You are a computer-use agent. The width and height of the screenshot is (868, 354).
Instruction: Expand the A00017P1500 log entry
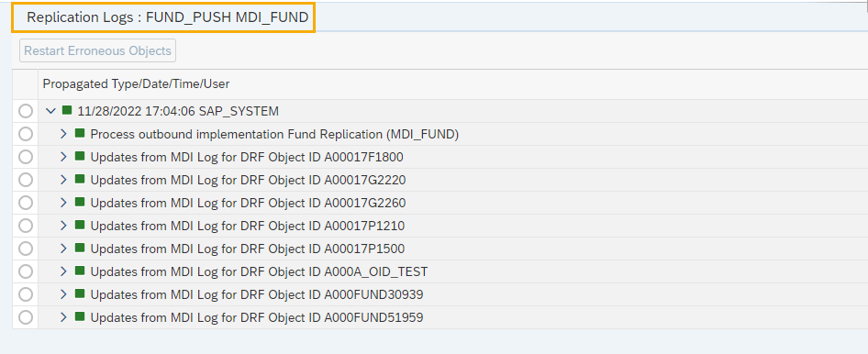coord(63,249)
